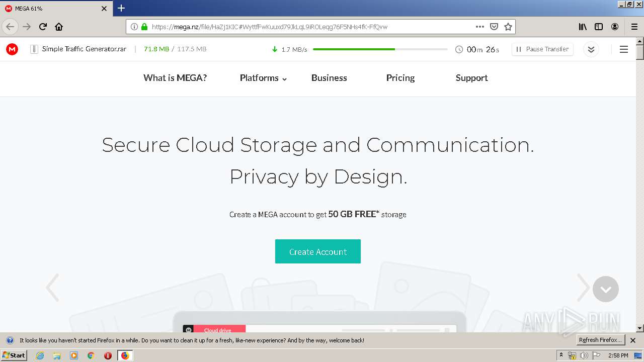The width and height of the screenshot is (644, 362).
Task: Click the green download arrow icon
Action: [275, 49]
